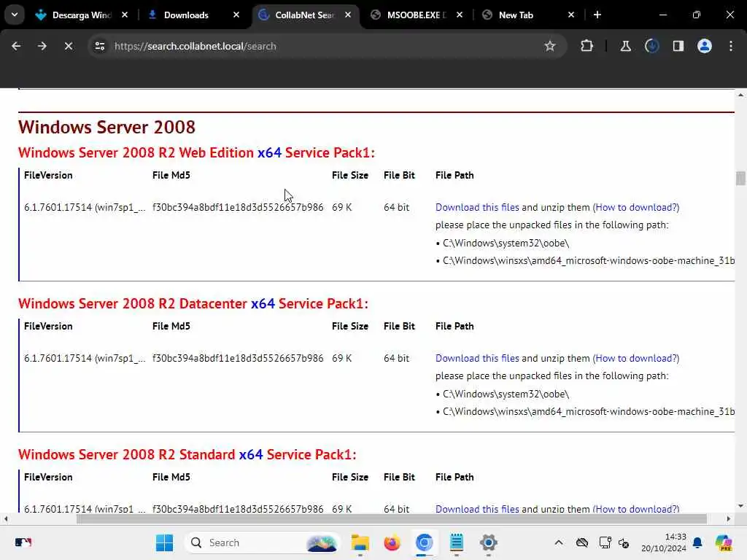Open the tab search dropdown arrow

pyautogui.click(x=15, y=15)
